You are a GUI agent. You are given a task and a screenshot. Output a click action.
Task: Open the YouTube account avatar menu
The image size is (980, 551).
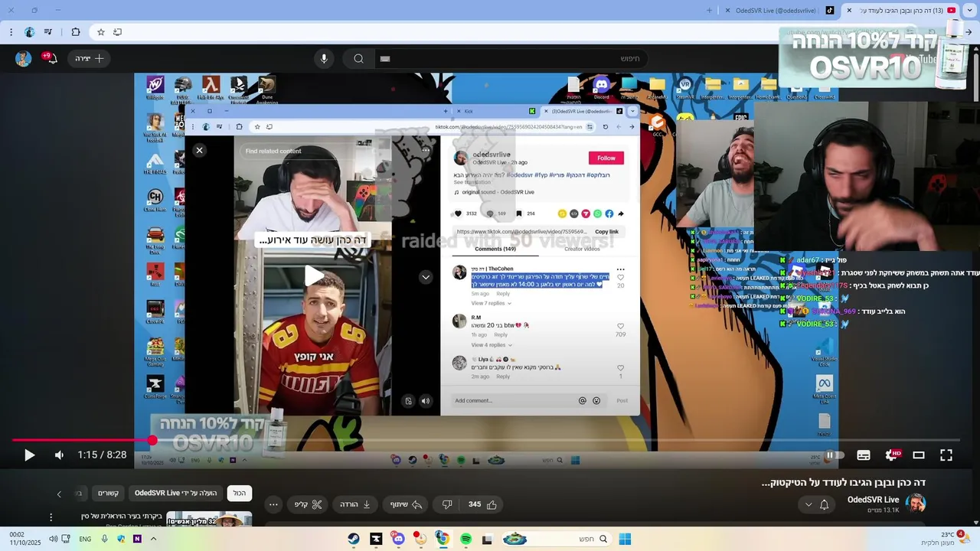click(x=23, y=58)
